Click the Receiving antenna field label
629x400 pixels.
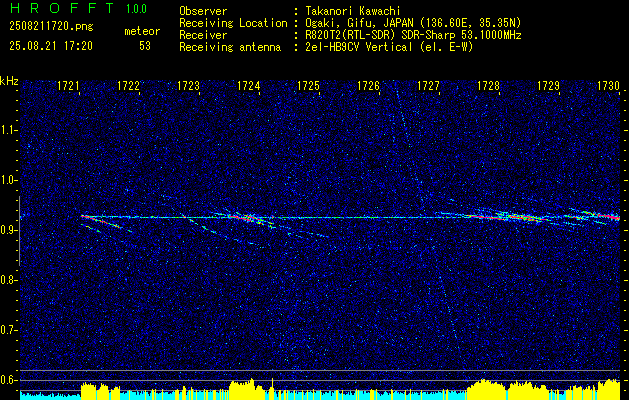[x=230, y=47]
